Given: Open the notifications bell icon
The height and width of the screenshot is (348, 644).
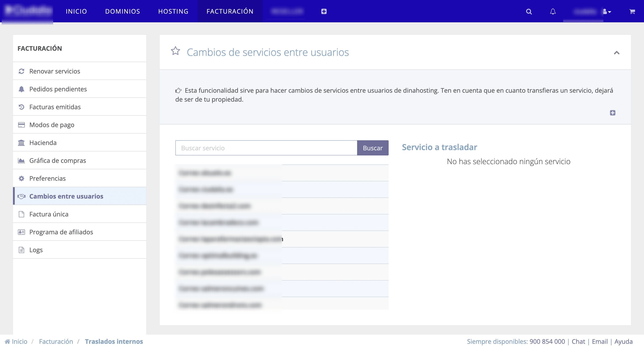Looking at the screenshot, I should pos(553,11).
